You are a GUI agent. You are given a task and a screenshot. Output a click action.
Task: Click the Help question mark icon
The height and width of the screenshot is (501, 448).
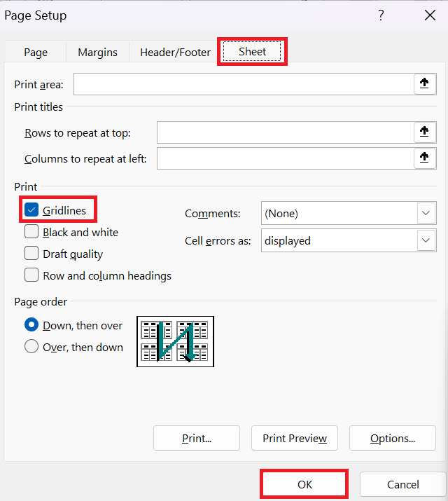click(381, 15)
